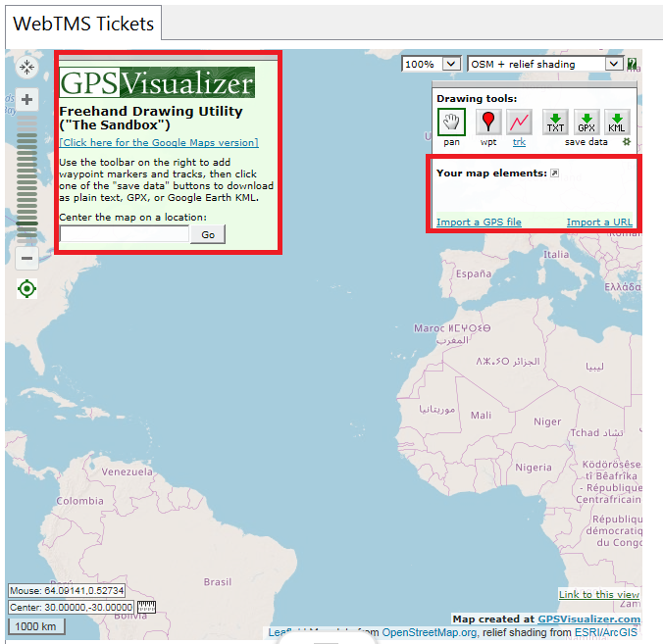Click the Go button
This screenshot has width=663, height=644.
tap(208, 234)
